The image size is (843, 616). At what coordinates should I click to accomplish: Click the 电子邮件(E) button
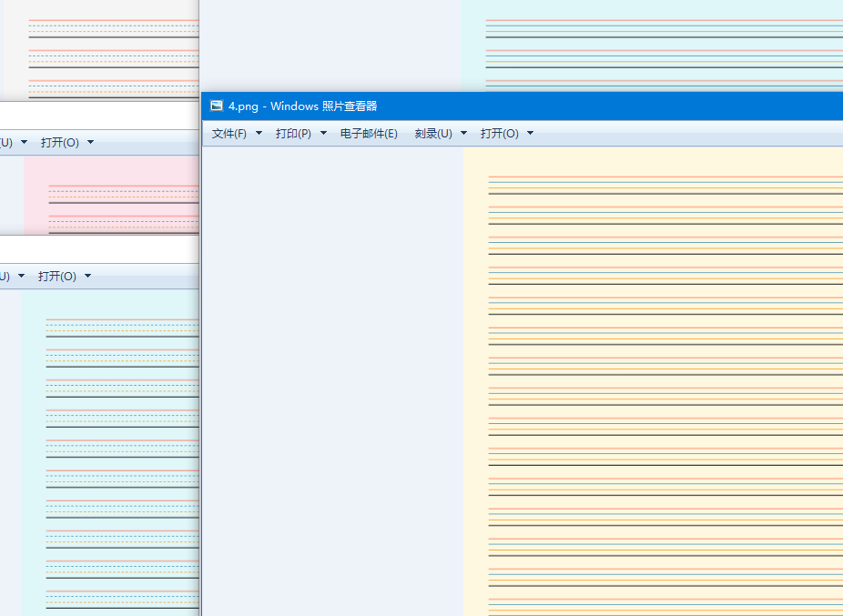(369, 134)
